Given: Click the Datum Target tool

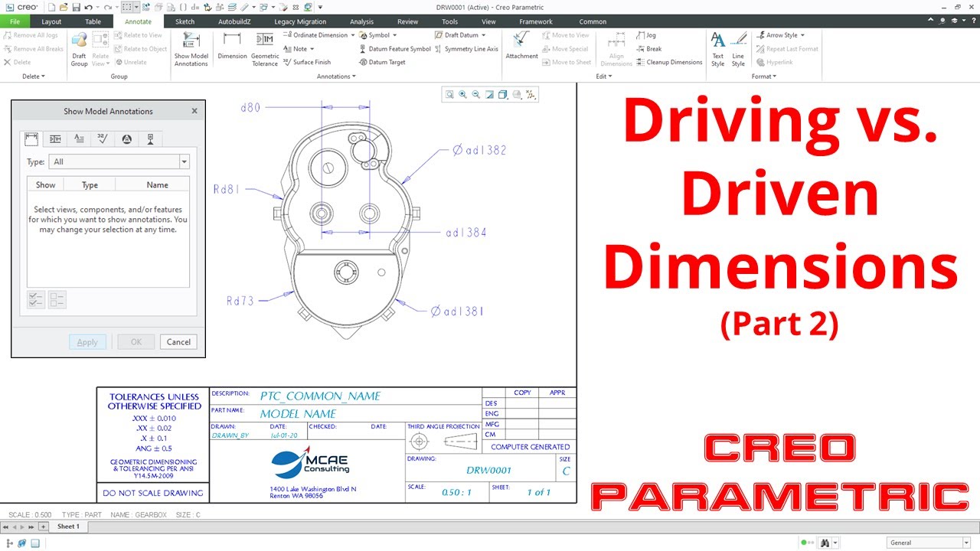Looking at the screenshot, I should [382, 62].
